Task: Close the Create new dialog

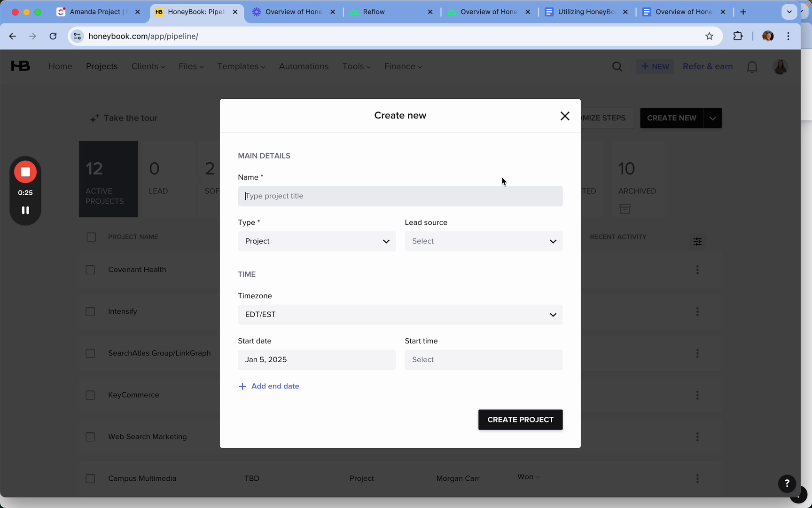Action: [565, 116]
